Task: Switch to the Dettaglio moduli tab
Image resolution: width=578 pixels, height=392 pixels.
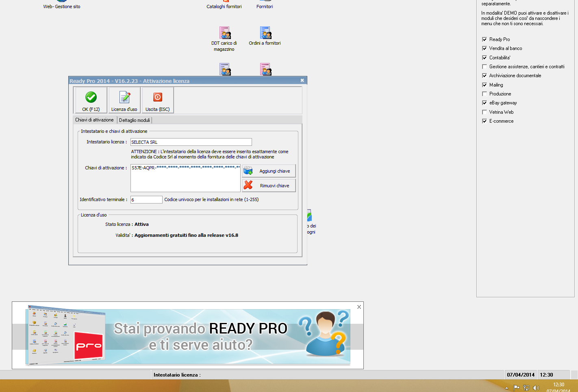Action: click(135, 120)
